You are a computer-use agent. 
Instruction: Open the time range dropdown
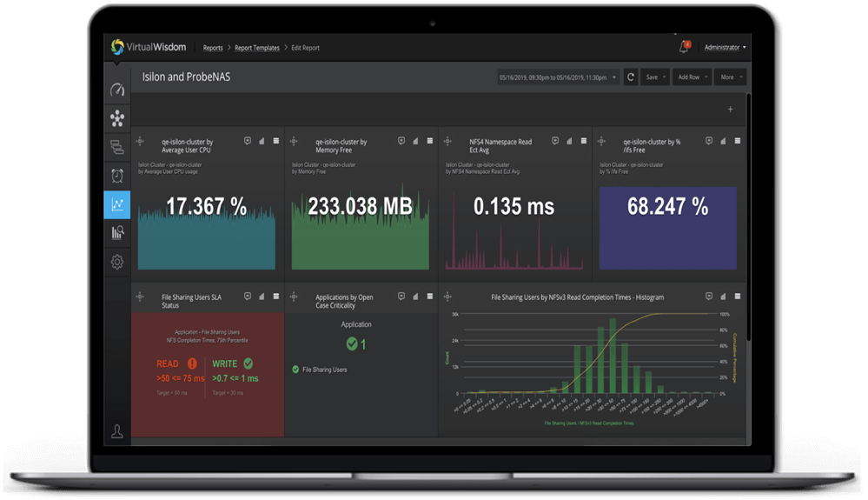click(x=558, y=77)
